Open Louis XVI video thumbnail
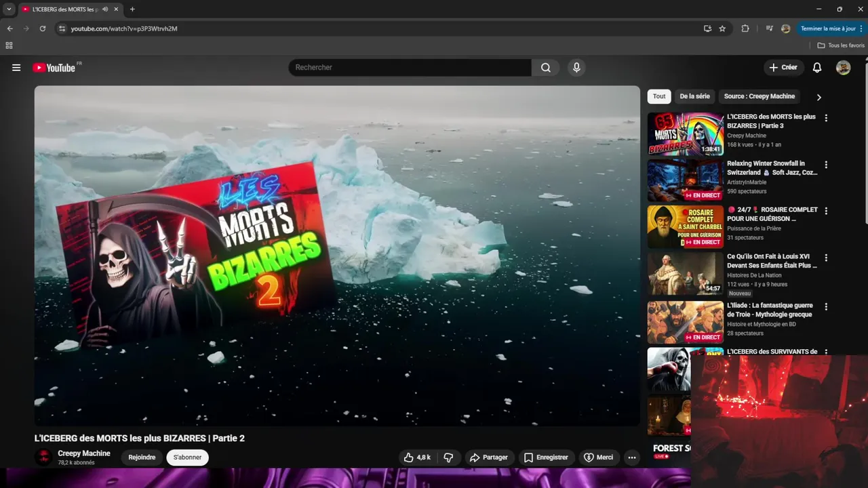The image size is (868, 488). click(685, 274)
